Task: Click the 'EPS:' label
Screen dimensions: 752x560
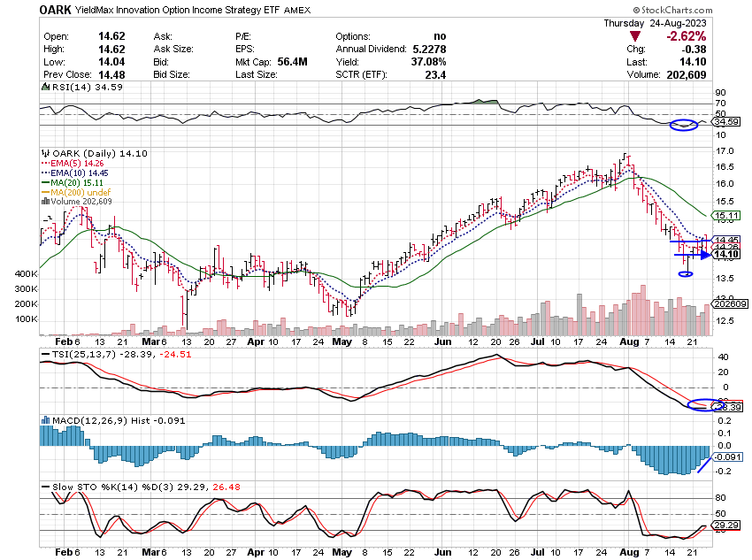Action: point(244,50)
